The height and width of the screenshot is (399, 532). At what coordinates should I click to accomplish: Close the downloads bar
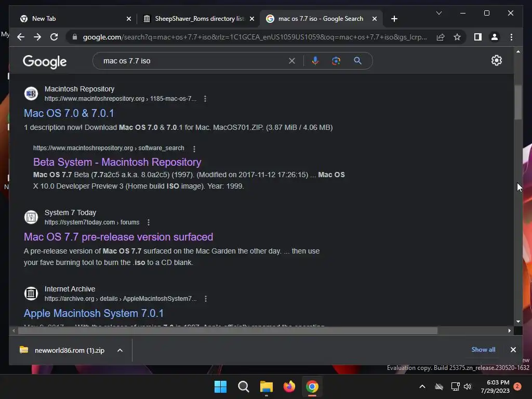513,350
